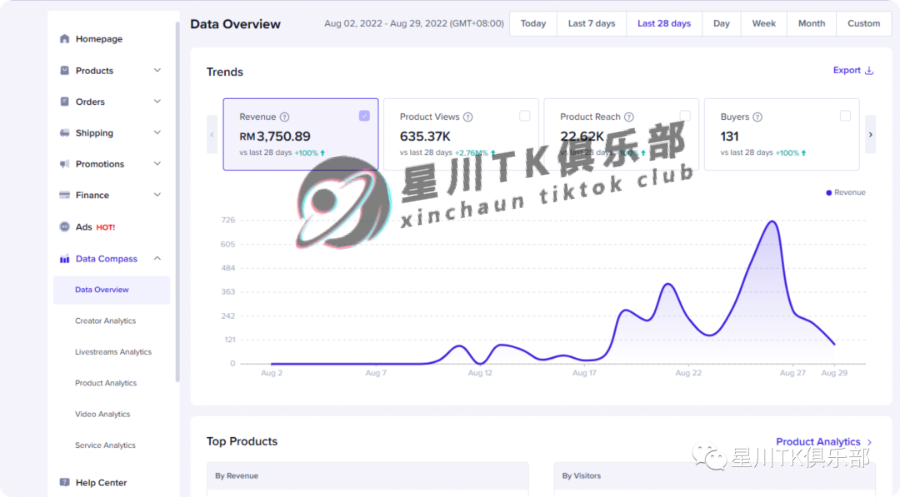Open Video Analytics page
Image resolution: width=900 pixels, height=497 pixels.
(x=103, y=414)
